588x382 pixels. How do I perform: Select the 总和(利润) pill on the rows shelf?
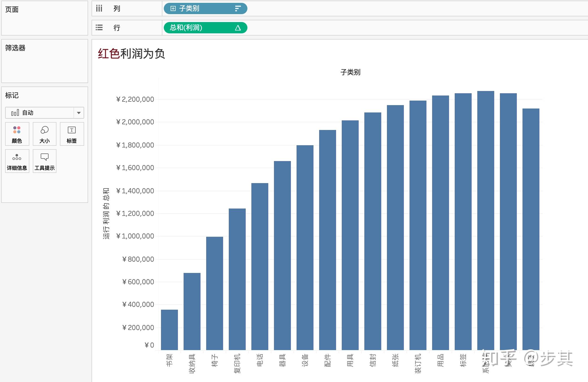tap(205, 28)
